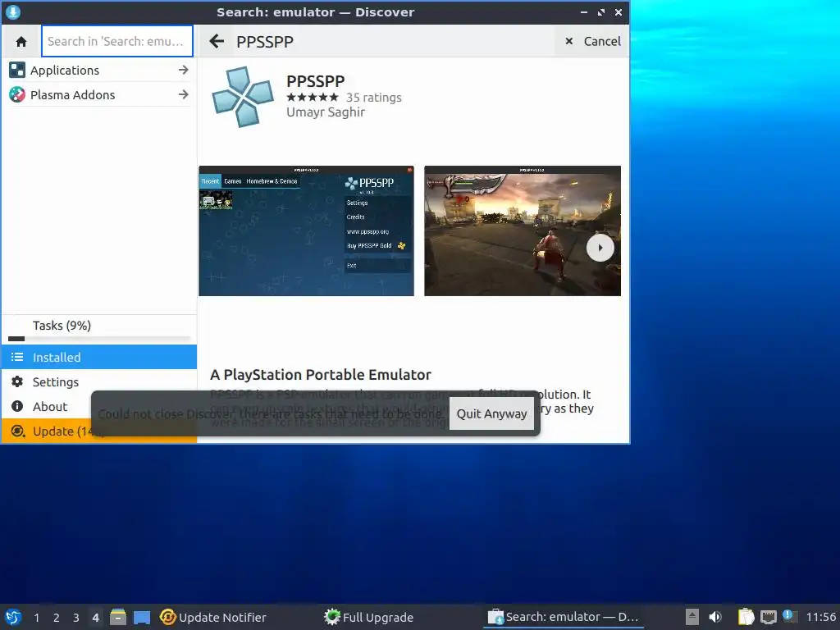Click the Discover icon in window titlebar
Image resolution: width=840 pixels, height=630 pixels.
(13, 11)
